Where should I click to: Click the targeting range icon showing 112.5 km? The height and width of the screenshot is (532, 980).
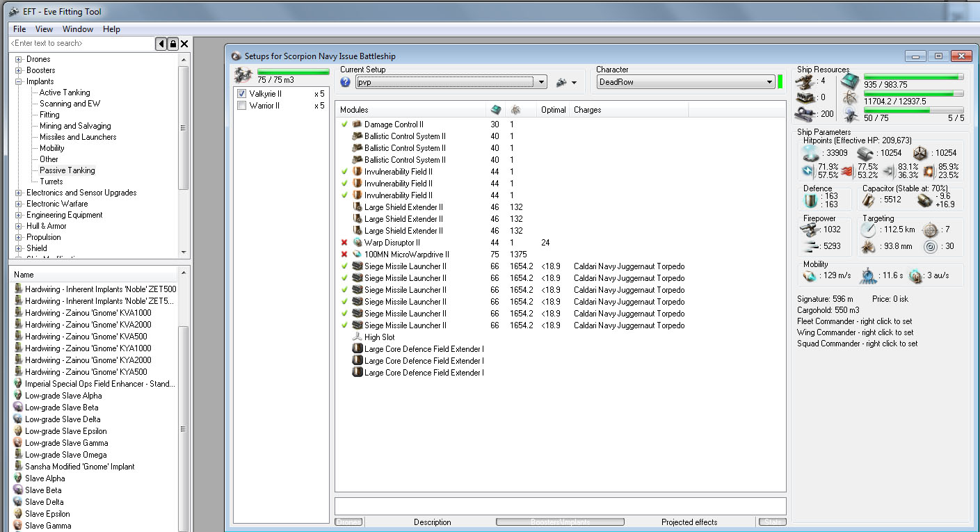tap(867, 230)
